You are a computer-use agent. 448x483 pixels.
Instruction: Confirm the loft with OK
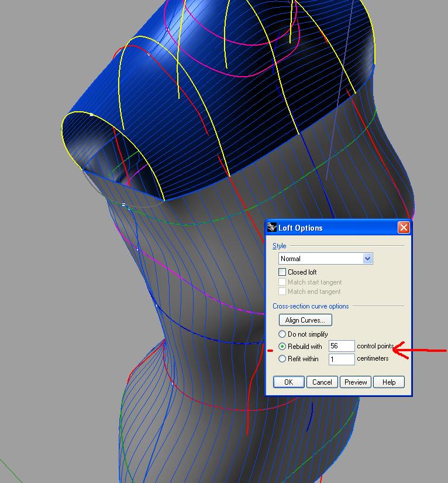tap(288, 382)
